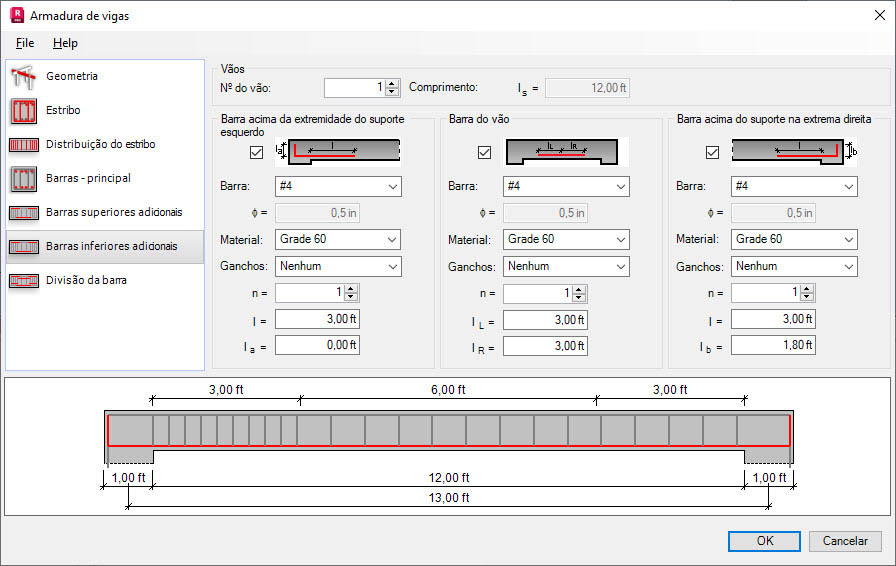
Task: Click the Robot app icon in title bar
Action: (17, 15)
